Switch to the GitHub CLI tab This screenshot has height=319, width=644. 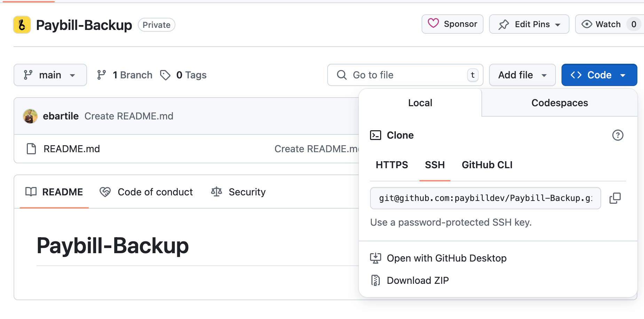[487, 165]
